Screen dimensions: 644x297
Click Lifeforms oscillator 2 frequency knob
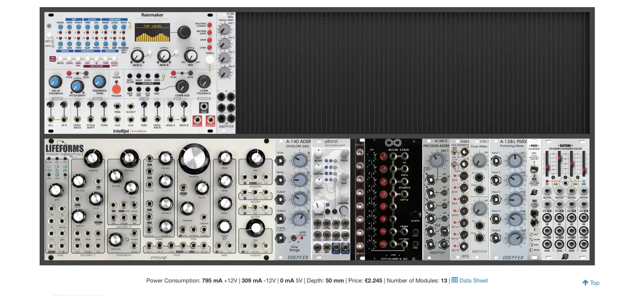(129, 158)
